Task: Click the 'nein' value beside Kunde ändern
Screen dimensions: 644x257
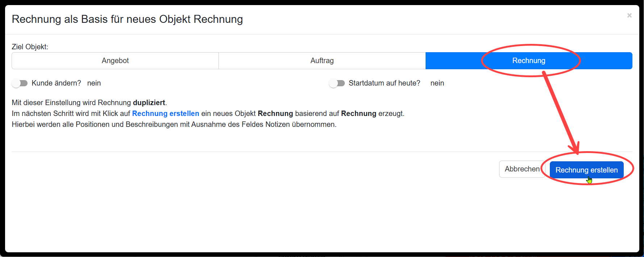Action: tap(94, 83)
